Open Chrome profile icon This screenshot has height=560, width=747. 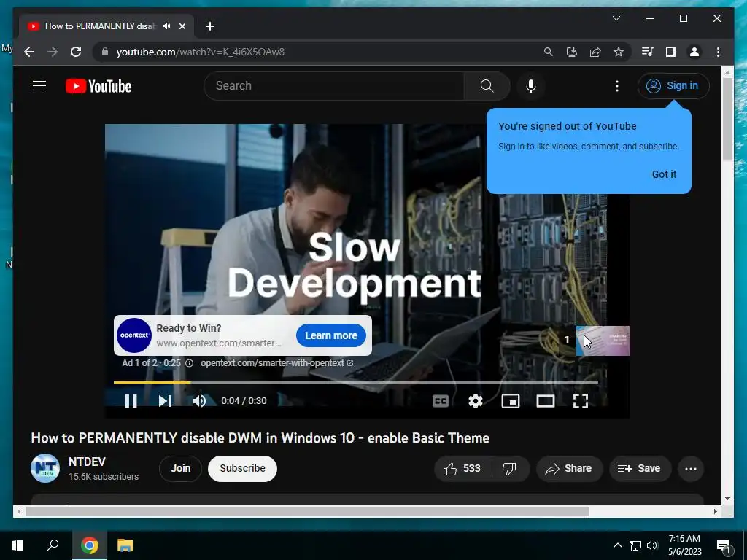click(x=694, y=52)
